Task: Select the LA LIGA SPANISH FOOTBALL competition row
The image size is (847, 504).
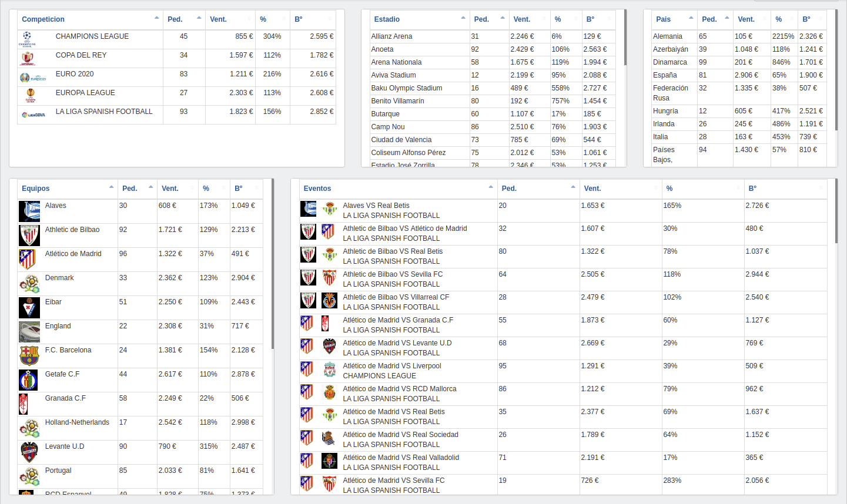Action: [177, 115]
